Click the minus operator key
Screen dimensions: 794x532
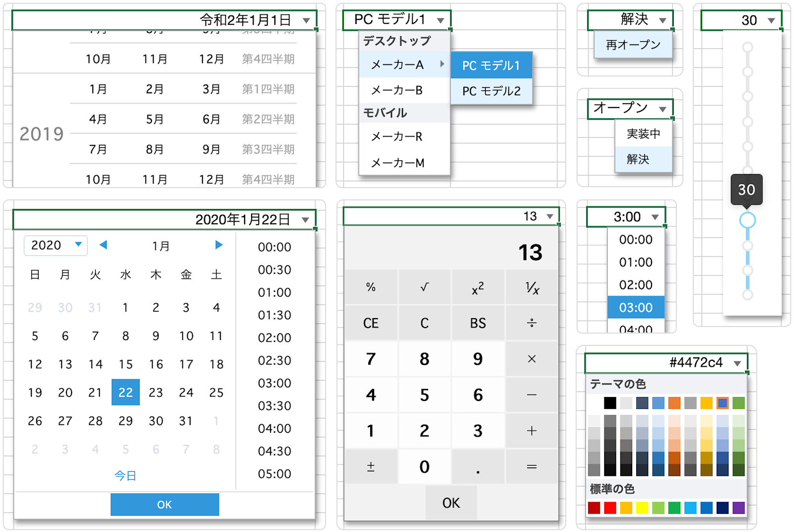[x=531, y=395]
